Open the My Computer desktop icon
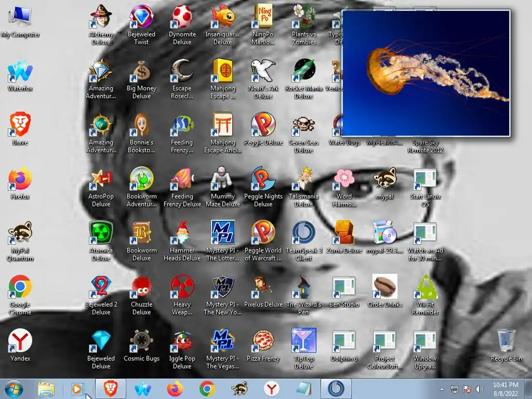The height and width of the screenshot is (399, 532). pyautogui.click(x=20, y=21)
